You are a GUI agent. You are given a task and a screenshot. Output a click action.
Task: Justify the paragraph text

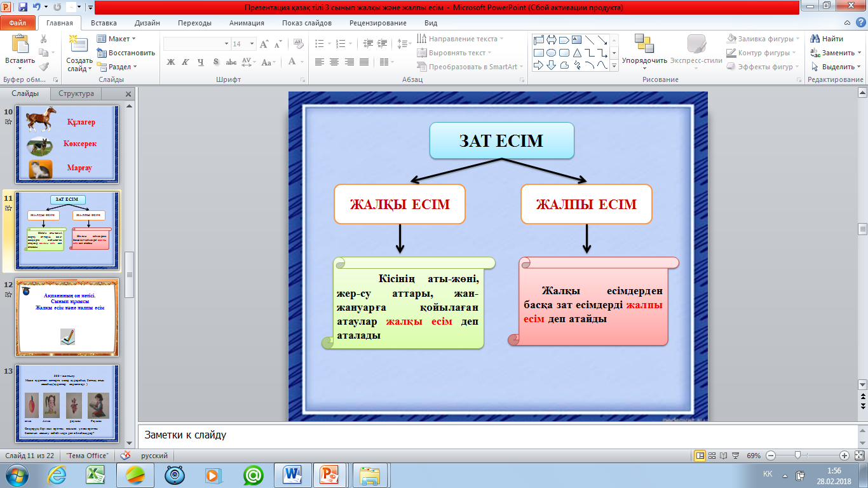click(364, 62)
